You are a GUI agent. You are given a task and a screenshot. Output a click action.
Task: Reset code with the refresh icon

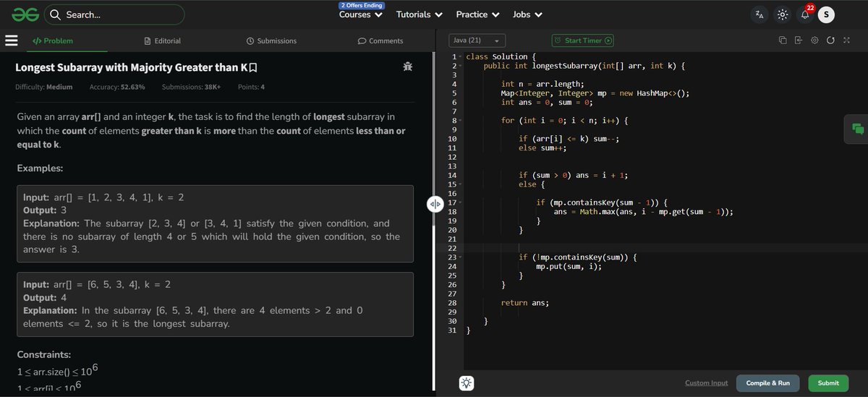click(830, 40)
